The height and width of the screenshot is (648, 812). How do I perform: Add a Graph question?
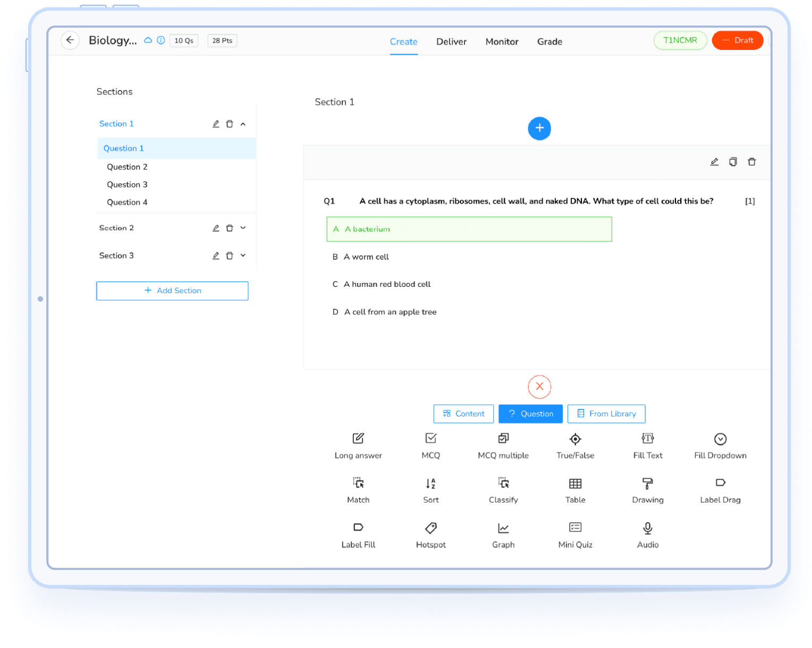pos(503,535)
